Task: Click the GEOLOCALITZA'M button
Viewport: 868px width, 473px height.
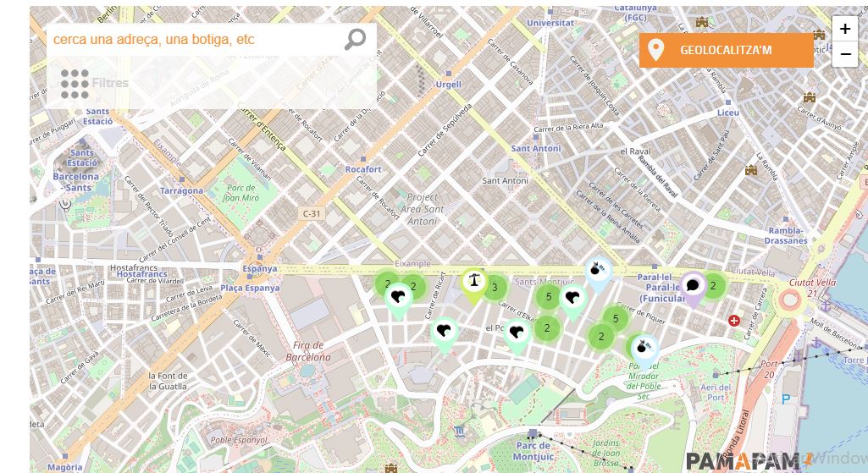Action: coord(727,50)
